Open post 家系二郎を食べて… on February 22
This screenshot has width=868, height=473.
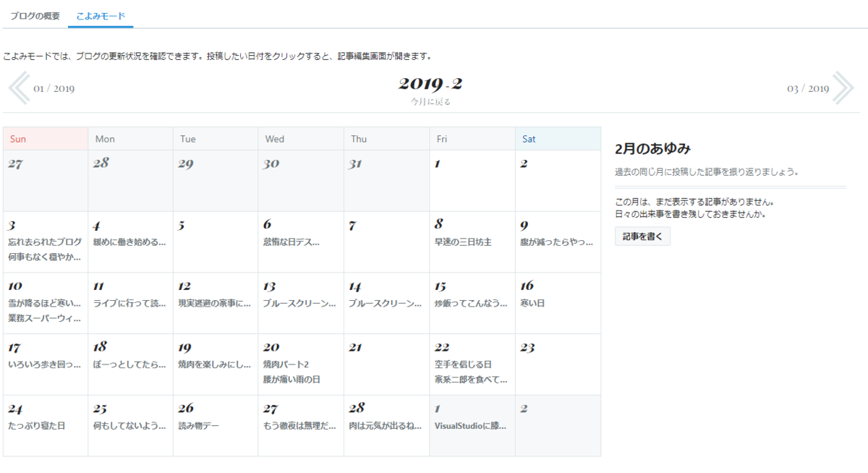tap(471, 379)
